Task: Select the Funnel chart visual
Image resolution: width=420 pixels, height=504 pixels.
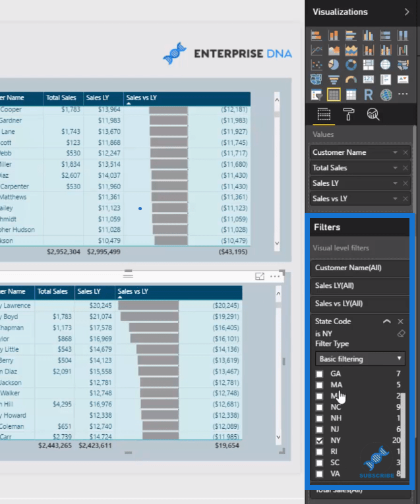Action: tap(334, 80)
